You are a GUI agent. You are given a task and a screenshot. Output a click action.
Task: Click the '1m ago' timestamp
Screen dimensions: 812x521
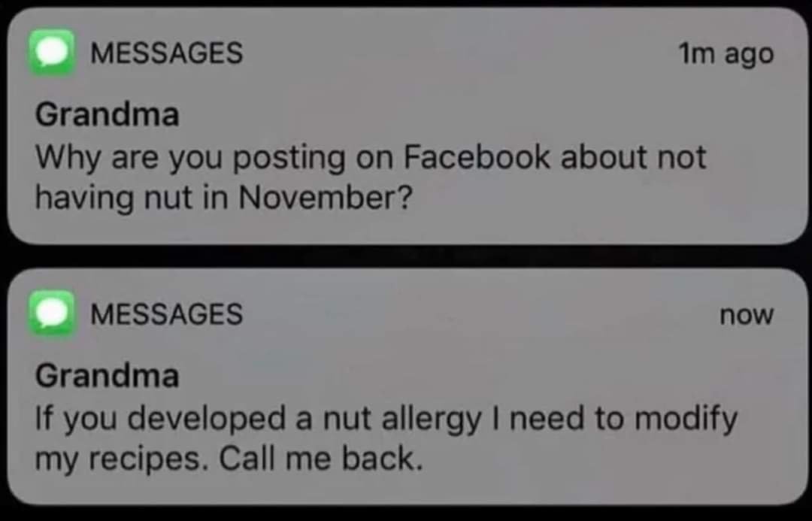[726, 54]
